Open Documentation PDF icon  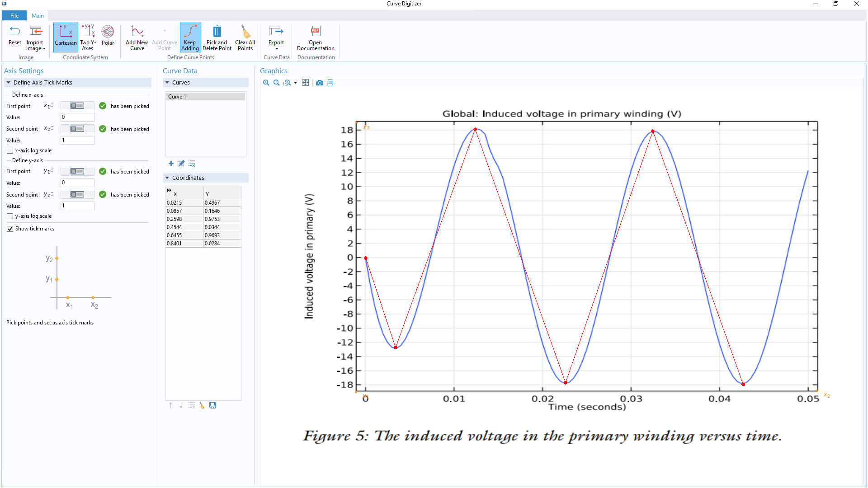[316, 32]
